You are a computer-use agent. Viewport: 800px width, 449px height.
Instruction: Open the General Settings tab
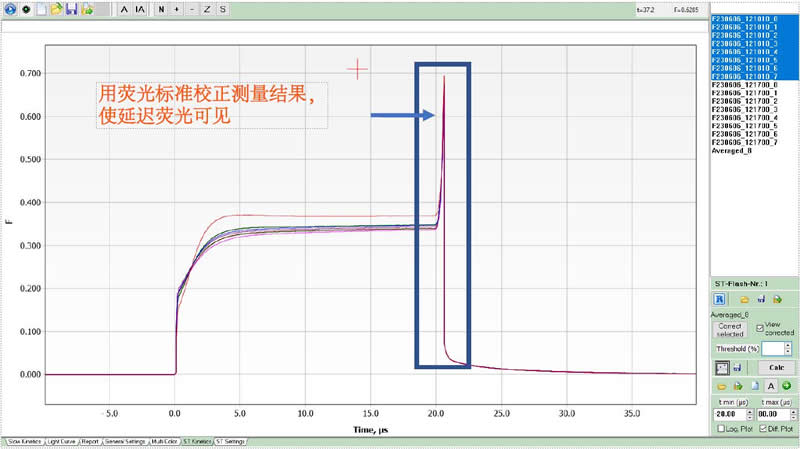125,440
